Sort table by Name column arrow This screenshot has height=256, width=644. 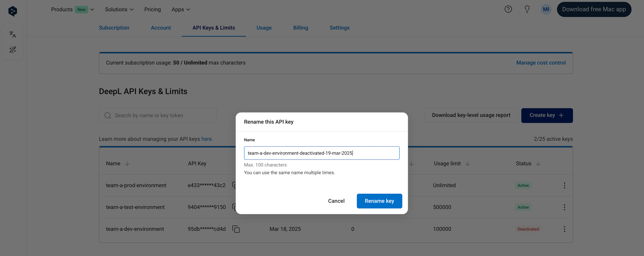point(127,164)
